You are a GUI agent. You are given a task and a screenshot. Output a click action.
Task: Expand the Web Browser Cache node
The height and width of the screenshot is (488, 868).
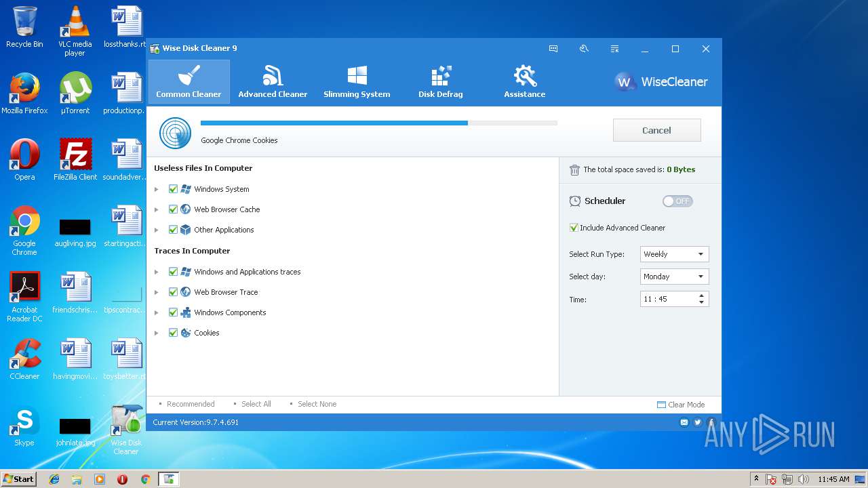[x=157, y=209]
